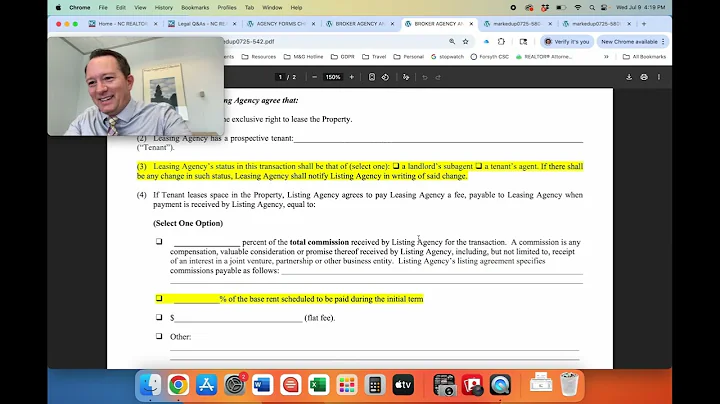This screenshot has height=404, width=720.
Task: Click the webcam video overlay thumbnail
Action: (136, 86)
